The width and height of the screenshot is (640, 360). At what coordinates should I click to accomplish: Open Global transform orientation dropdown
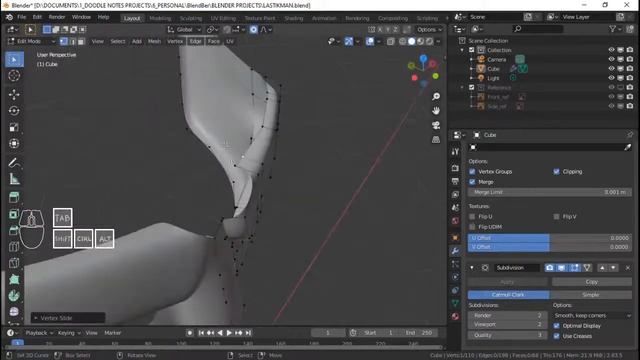click(x=184, y=29)
